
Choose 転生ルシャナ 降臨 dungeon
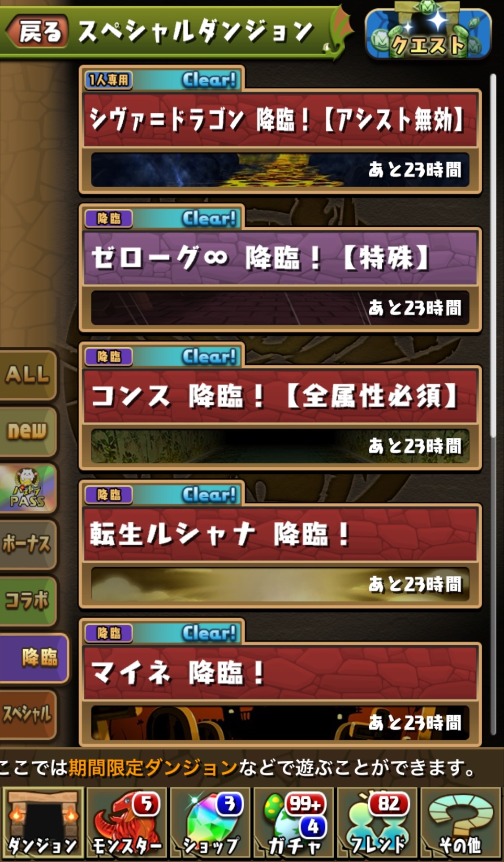coord(280,545)
